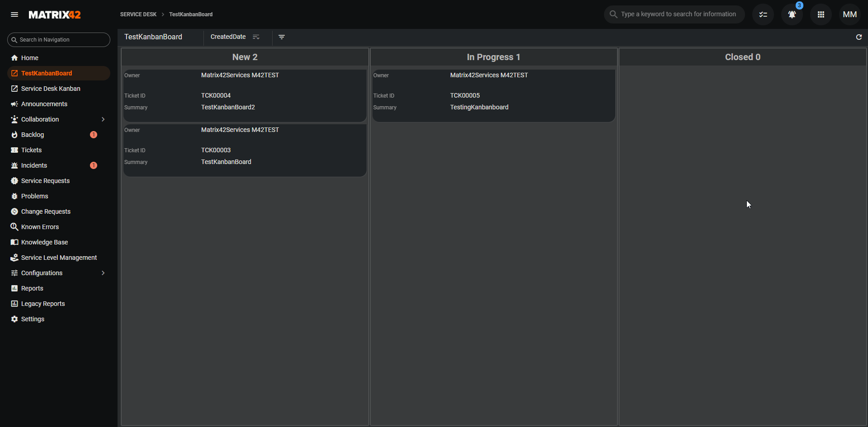Toggle CreatedDate sort order icon
The width and height of the screenshot is (868, 427).
pos(256,37)
